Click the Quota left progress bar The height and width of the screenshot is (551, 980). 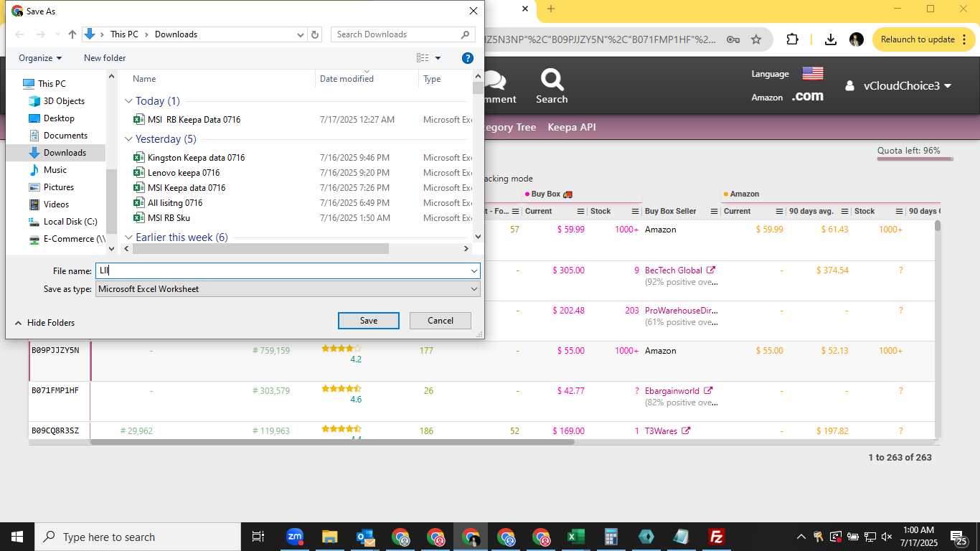915,159
